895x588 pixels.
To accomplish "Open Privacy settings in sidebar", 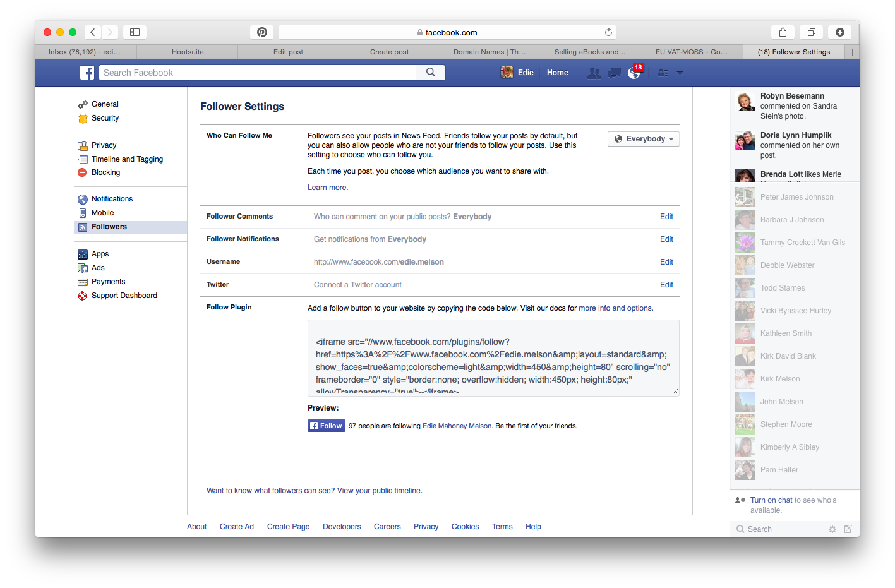I will [104, 145].
